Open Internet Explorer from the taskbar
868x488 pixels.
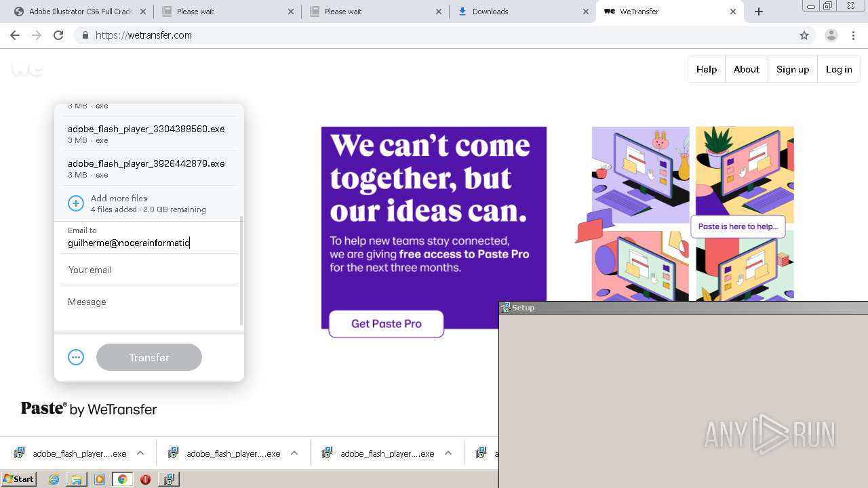coord(54,479)
